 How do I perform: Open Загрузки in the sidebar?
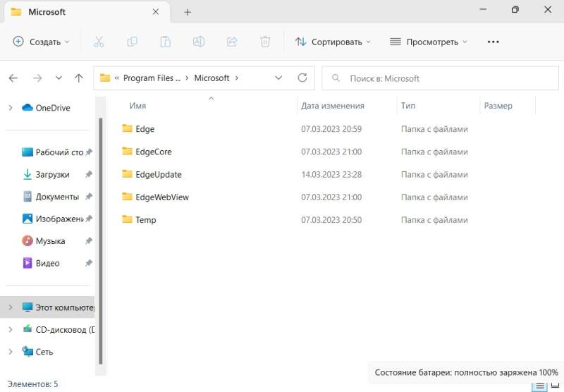[x=52, y=175]
